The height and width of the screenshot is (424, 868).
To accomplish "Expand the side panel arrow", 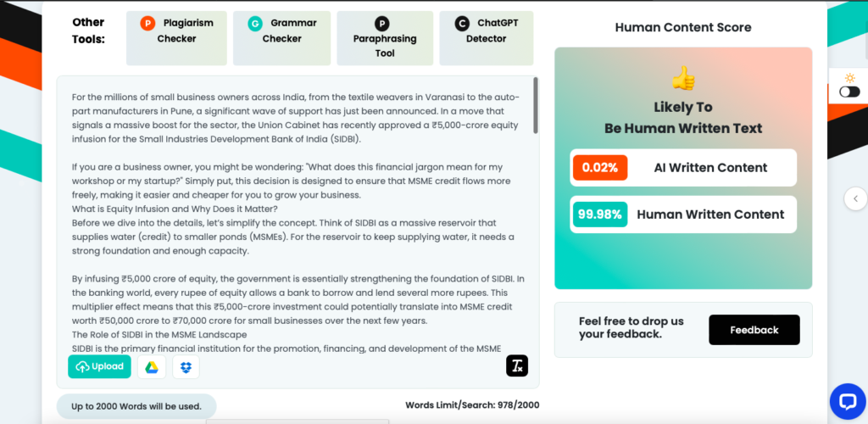I will click(855, 198).
